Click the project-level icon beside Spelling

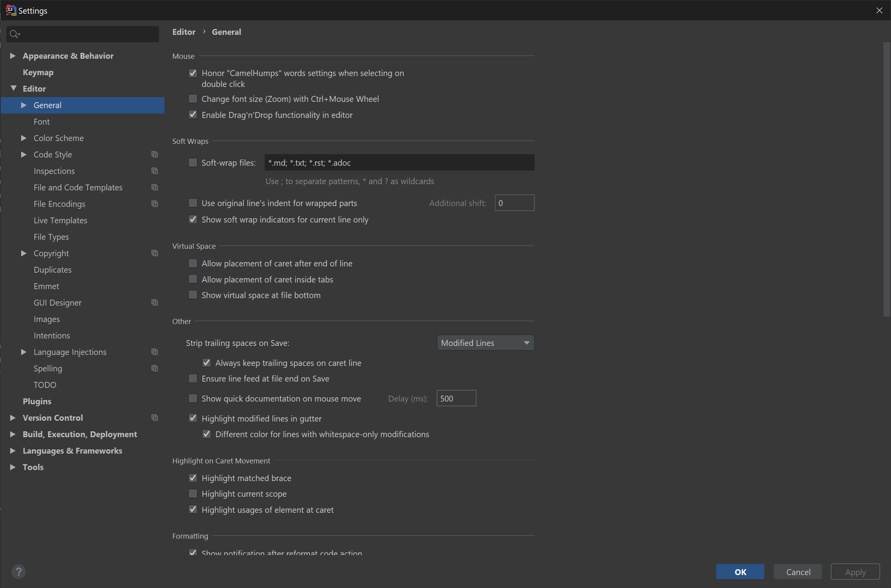(x=155, y=368)
